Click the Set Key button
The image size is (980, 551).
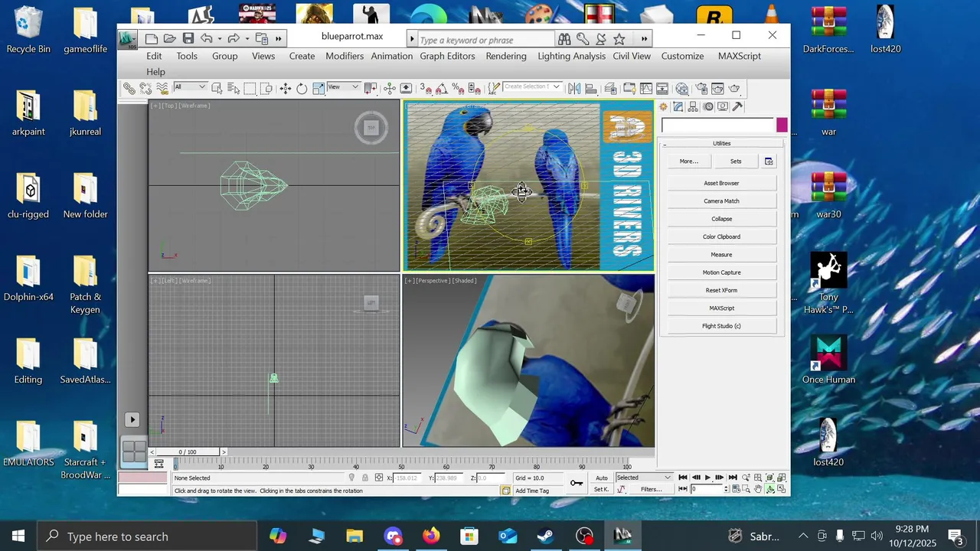(x=602, y=489)
